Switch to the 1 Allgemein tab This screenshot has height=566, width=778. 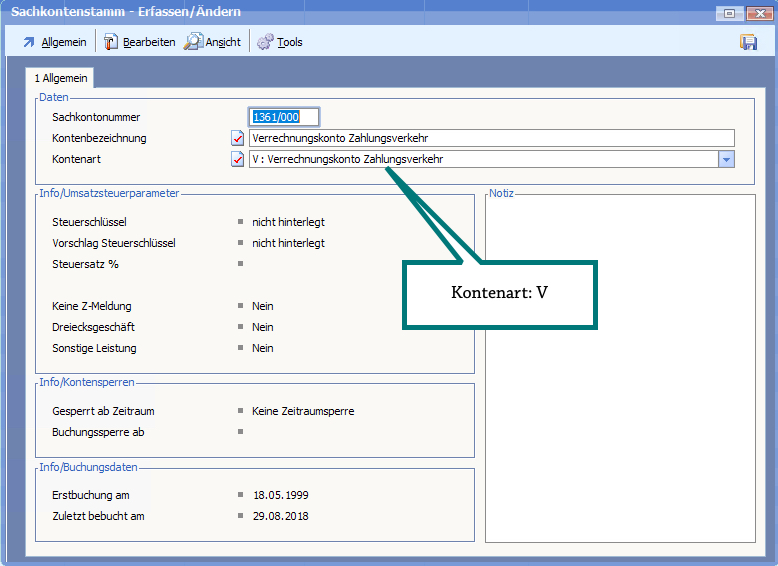pos(62,77)
